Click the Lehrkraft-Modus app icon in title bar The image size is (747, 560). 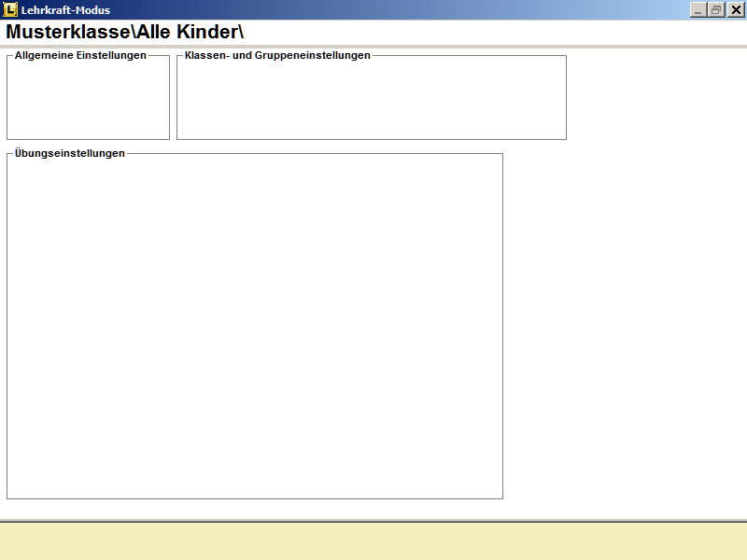pyautogui.click(x=10, y=9)
